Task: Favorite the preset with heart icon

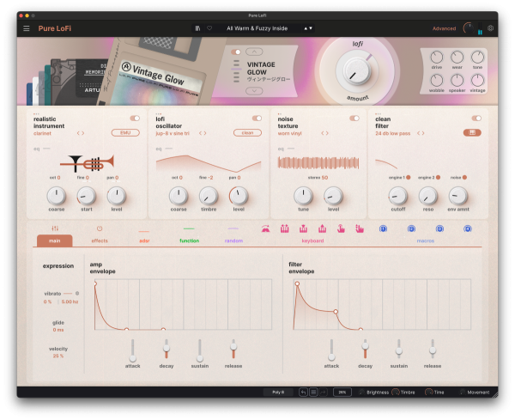Action: 209,28
